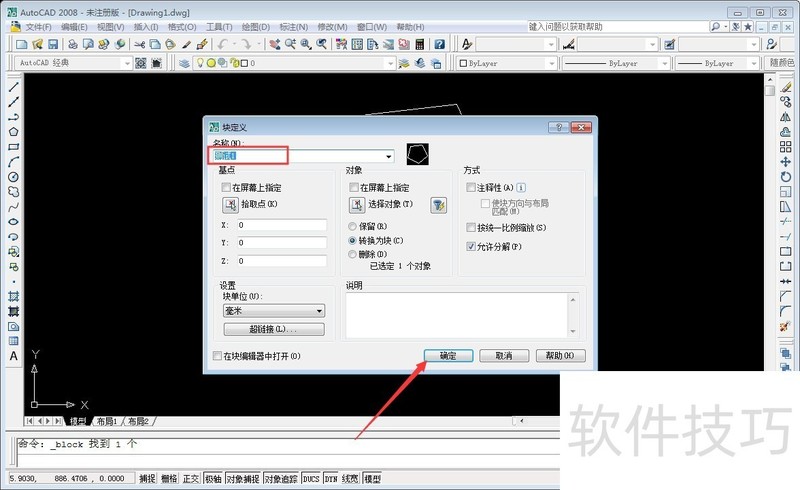Click the 确定 button
This screenshot has width=800, height=490.
[x=448, y=356]
